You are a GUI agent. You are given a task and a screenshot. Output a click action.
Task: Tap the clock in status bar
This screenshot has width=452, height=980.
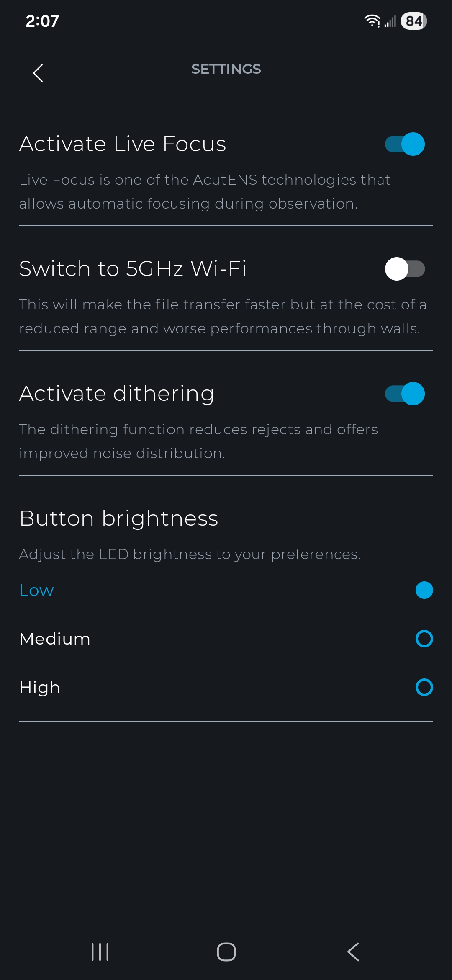(42, 21)
